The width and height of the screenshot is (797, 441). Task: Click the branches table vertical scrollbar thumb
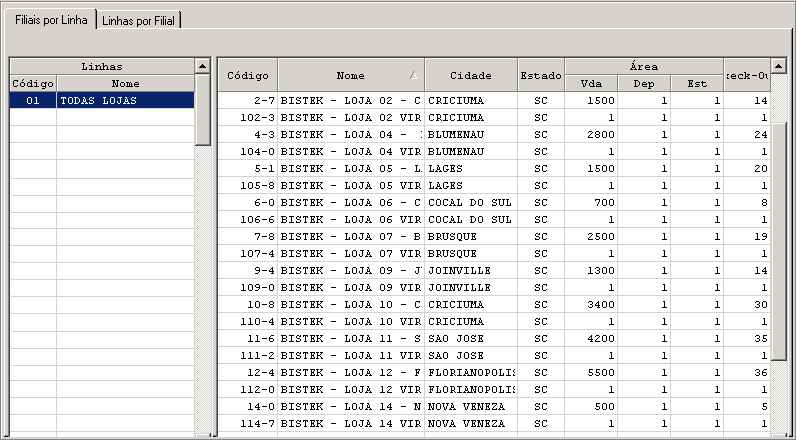tap(779, 241)
